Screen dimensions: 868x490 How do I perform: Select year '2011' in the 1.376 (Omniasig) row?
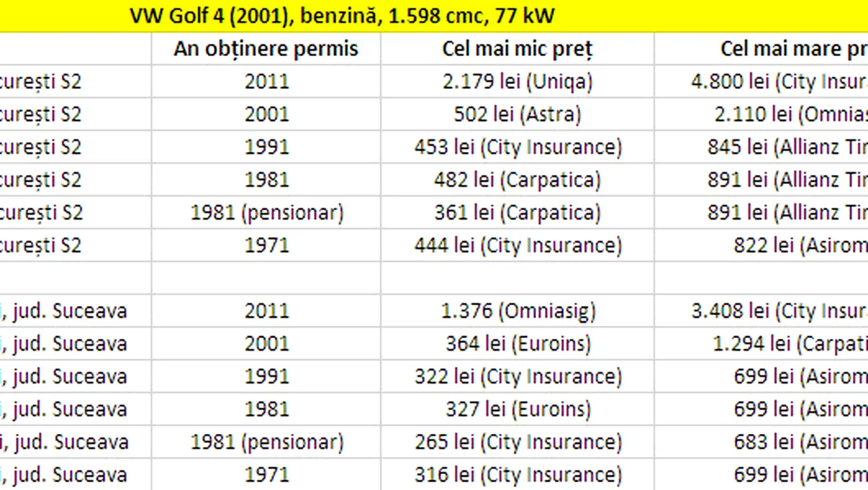click(266, 311)
